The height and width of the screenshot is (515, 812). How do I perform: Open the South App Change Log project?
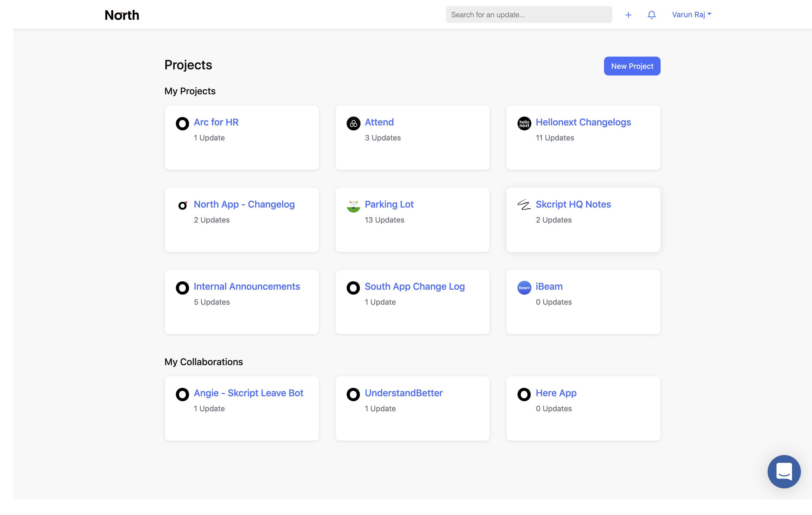tap(415, 287)
